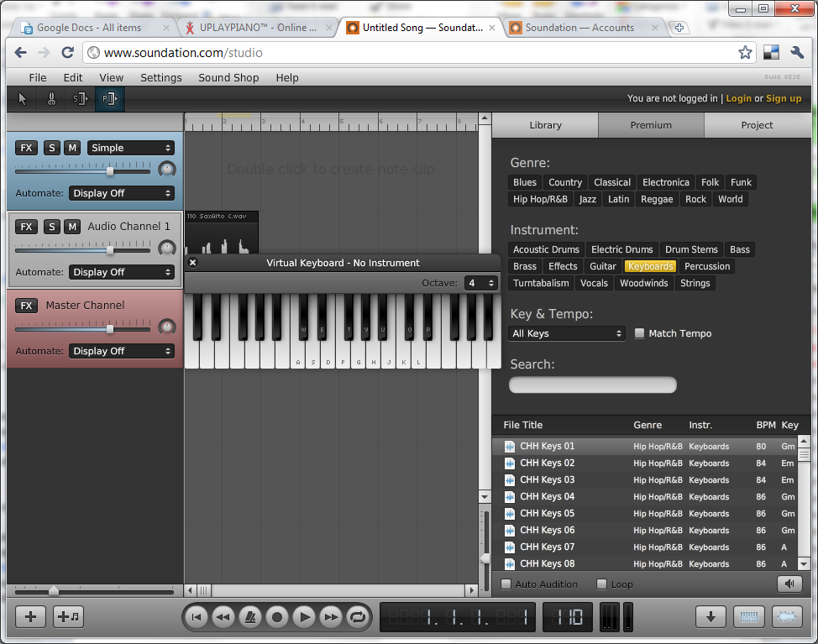Toggle the Hip Hop/R&B genre filter
818x644 pixels.
pyautogui.click(x=540, y=199)
